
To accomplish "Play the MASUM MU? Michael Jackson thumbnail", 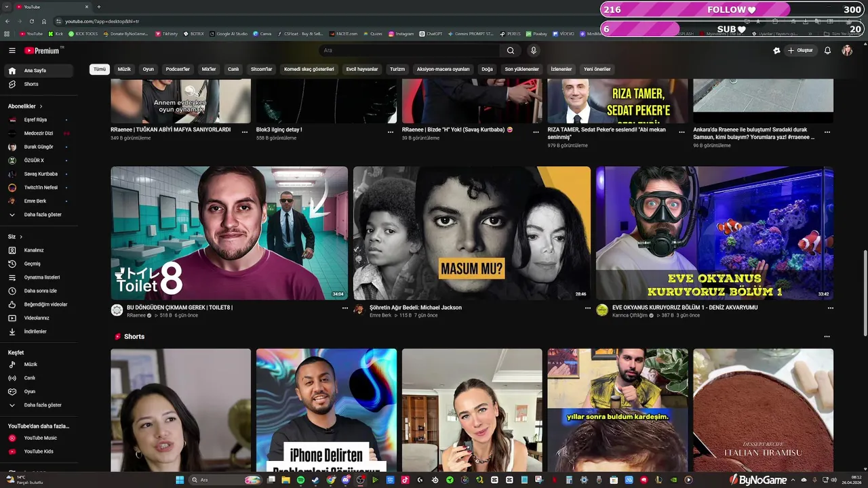I will (x=472, y=233).
